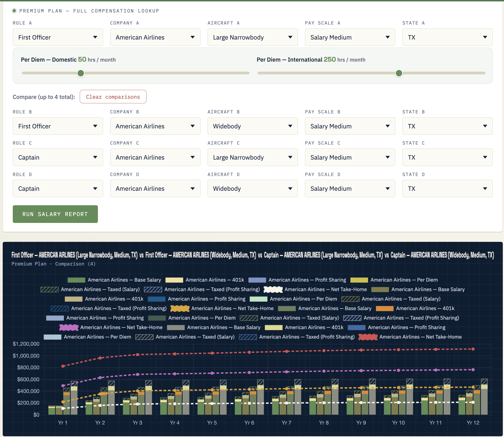Click the "Compare (up to 4 total):" label
This screenshot has height=437, width=504.
click(x=44, y=97)
